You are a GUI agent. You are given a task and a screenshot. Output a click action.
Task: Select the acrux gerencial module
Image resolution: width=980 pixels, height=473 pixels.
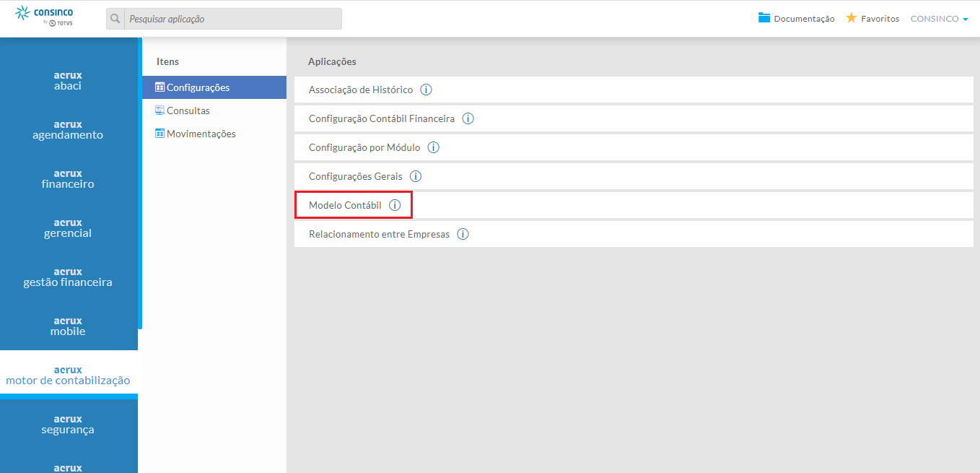tap(68, 227)
